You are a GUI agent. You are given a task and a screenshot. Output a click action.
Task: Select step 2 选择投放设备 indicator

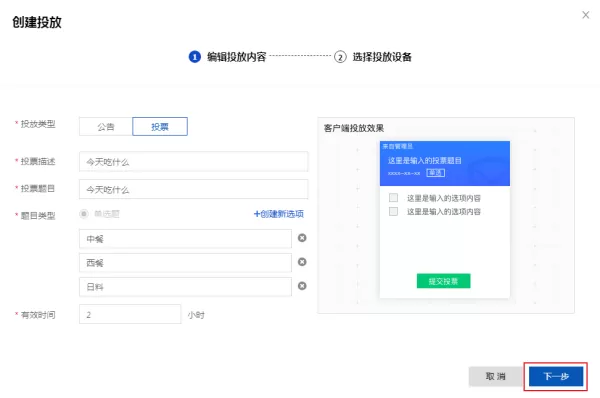[373, 57]
